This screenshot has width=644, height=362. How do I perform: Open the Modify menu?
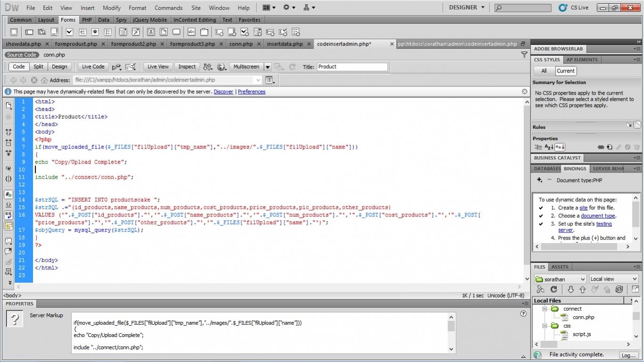pyautogui.click(x=112, y=8)
